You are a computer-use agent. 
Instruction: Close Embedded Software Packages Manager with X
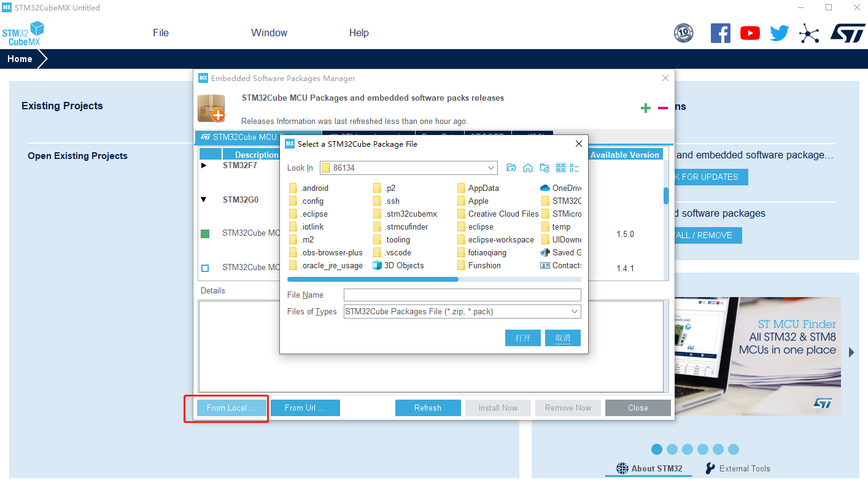pos(665,78)
